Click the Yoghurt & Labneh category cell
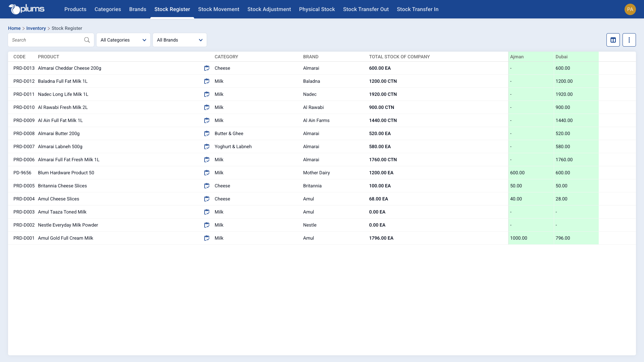The width and height of the screenshot is (644, 362). point(233,146)
